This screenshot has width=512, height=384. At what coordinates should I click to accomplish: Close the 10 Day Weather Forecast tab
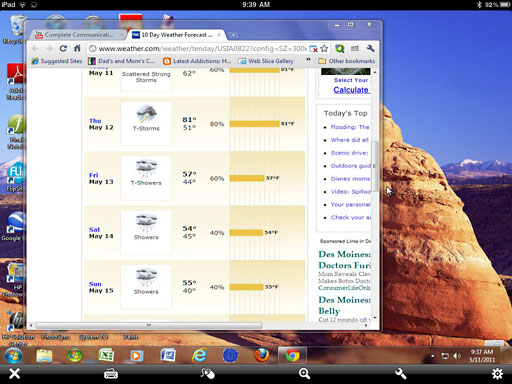(x=219, y=35)
